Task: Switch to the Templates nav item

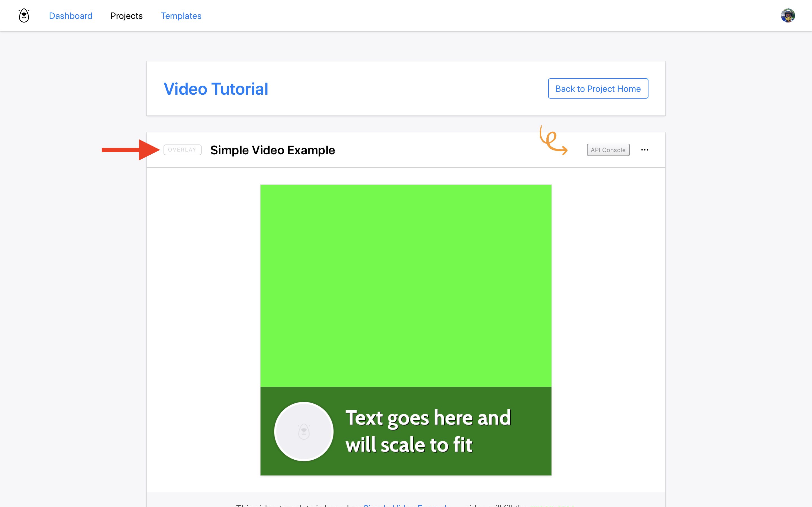Action: point(181,16)
